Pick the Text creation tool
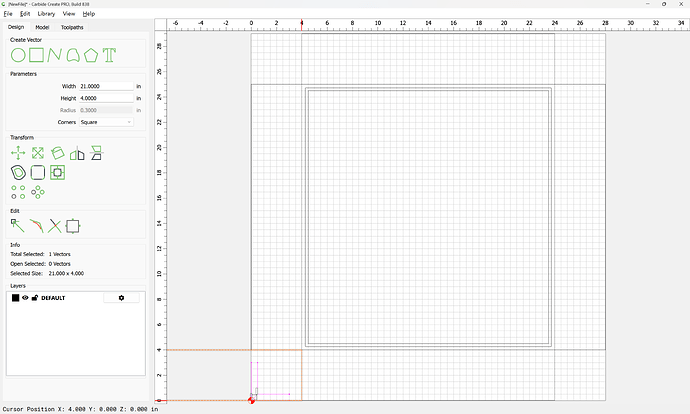This screenshot has height=414, width=690. [109, 55]
